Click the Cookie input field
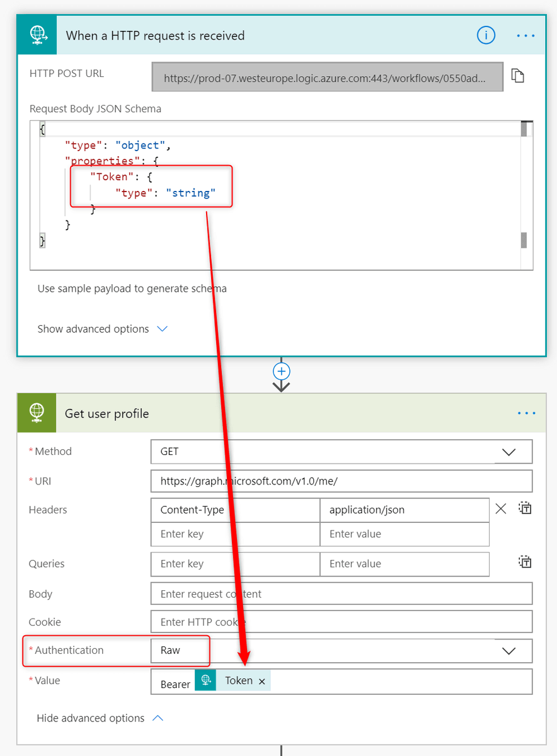 (x=341, y=622)
